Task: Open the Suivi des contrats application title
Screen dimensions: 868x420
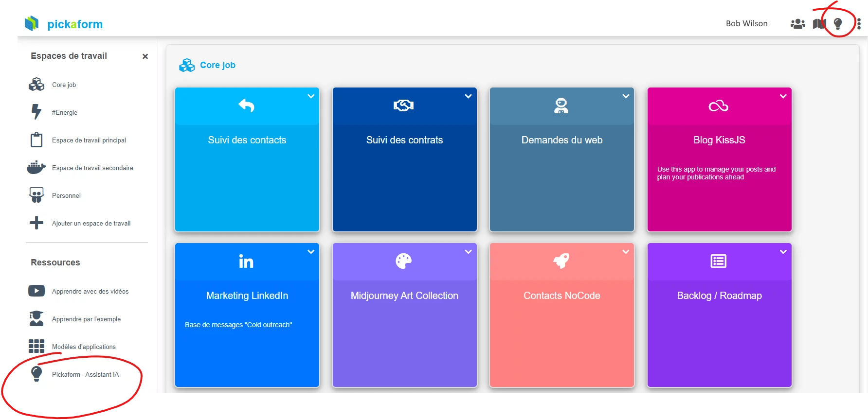Action: pyautogui.click(x=404, y=140)
